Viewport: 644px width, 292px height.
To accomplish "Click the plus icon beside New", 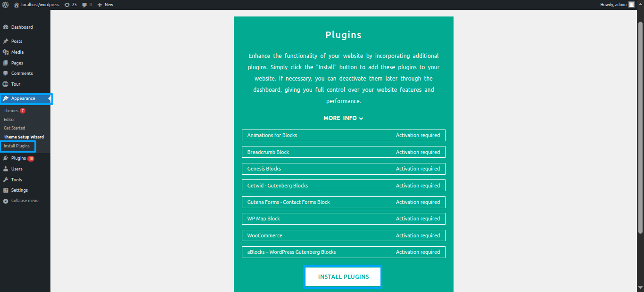I will [x=99, y=5].
